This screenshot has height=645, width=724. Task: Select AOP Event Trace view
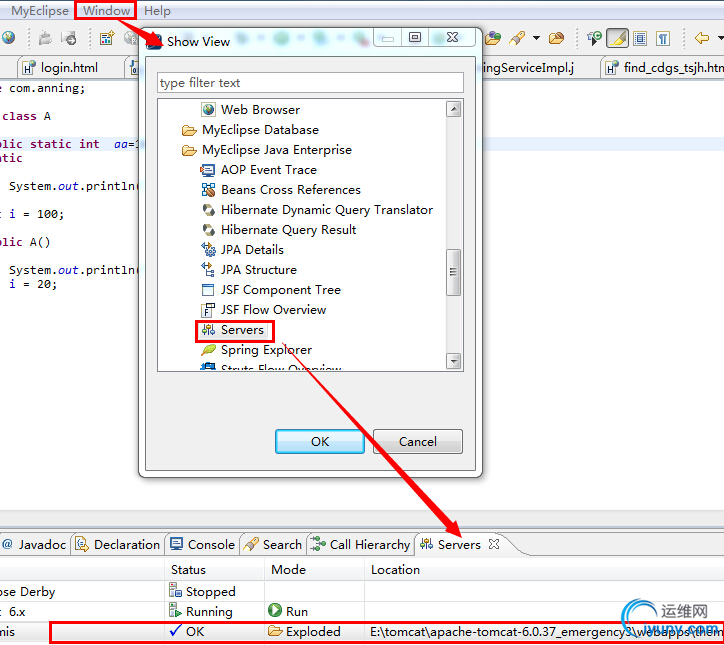269,170
